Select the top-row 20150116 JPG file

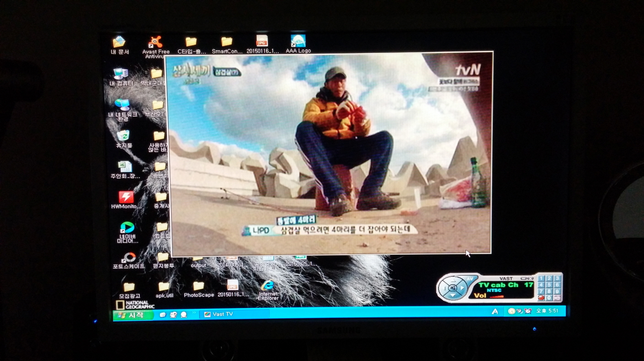(x=262, y=45)
